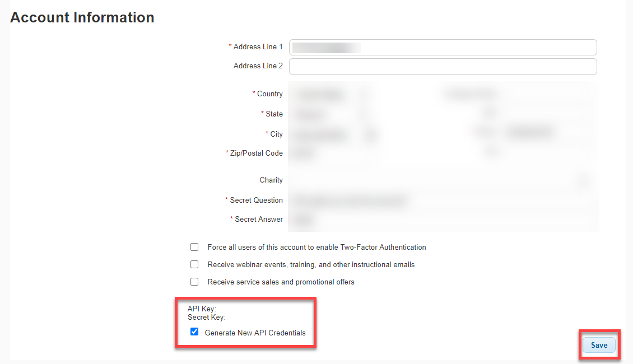Uncheck Generate New API Credentials

coord(194,332)
